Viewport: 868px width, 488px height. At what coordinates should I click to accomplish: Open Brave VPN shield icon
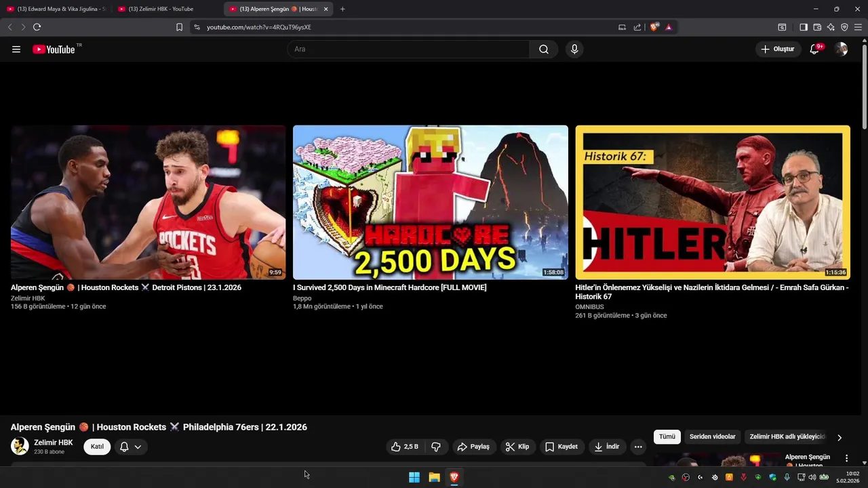click(x=844, y=27)
